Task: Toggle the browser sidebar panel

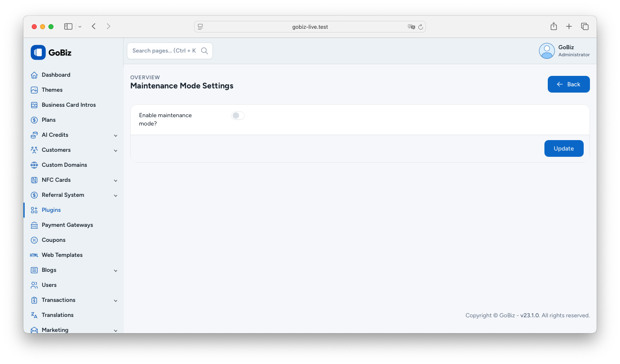Action: point(68,26)
